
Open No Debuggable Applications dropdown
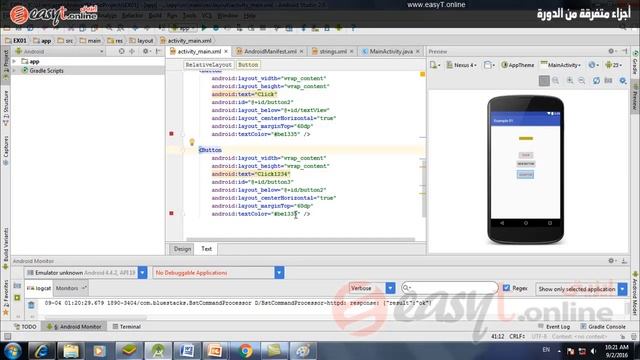tap(218, 273)
